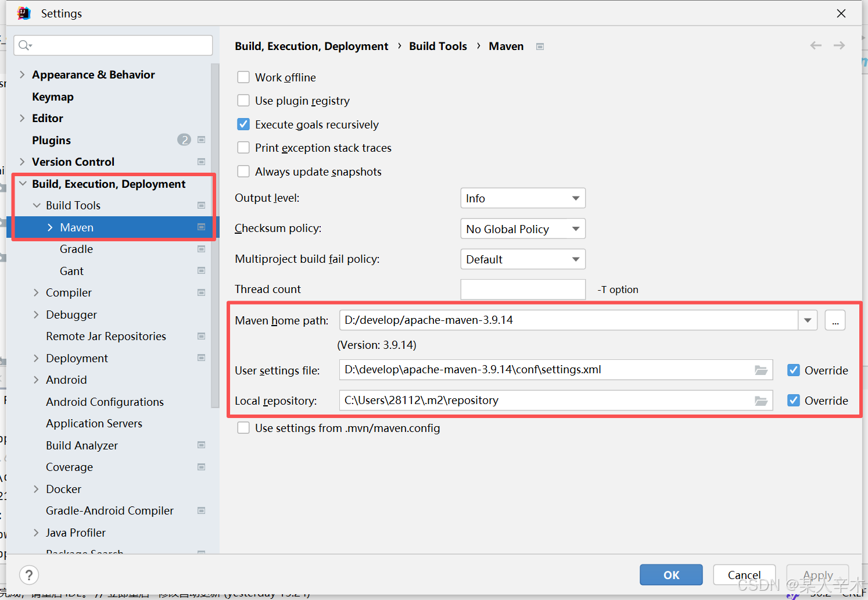Browse Maven home path with ellipsis button

(835, 320)
